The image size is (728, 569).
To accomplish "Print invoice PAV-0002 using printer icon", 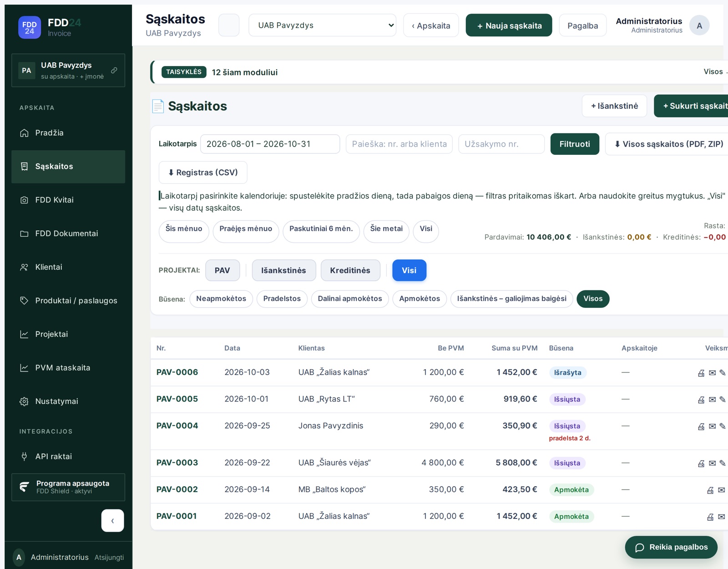I will pyautogui.click(x=710, y=490).
